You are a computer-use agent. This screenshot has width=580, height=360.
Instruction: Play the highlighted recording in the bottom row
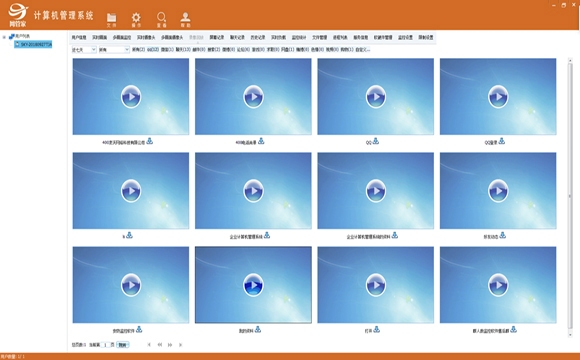[x=253, y=285]
